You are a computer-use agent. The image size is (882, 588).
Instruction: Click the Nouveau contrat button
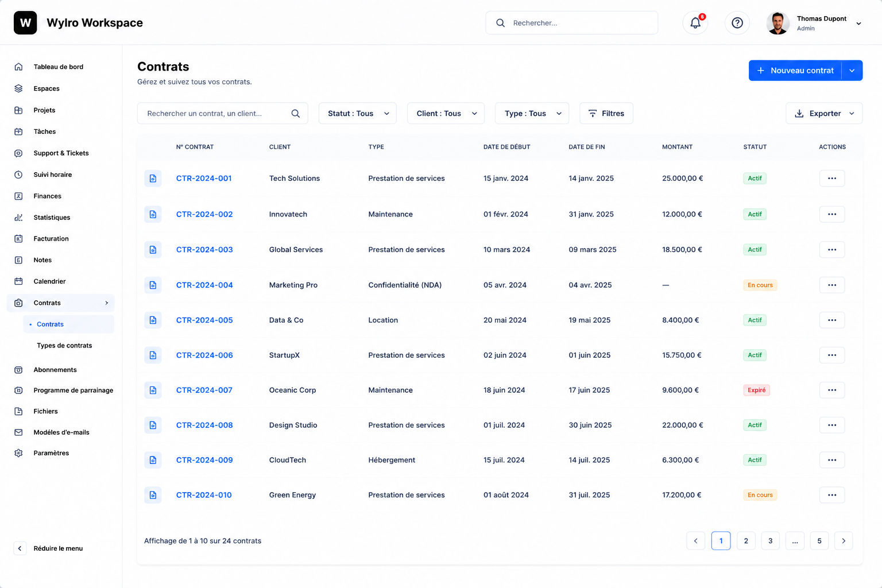pos(795,71)
